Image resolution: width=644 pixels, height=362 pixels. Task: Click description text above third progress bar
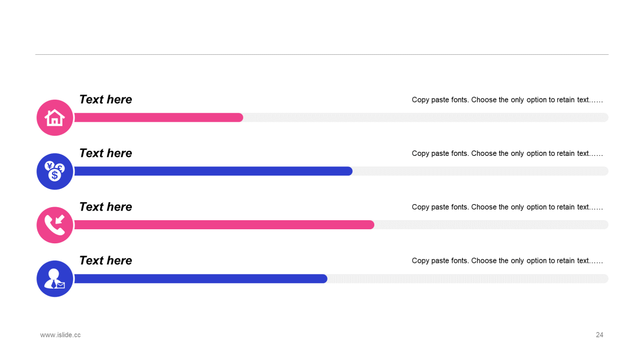pos(507,207)
